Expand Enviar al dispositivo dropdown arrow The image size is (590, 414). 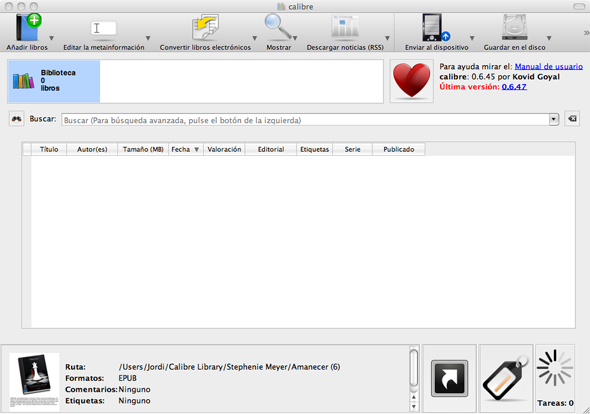click(x=472, y=38)
